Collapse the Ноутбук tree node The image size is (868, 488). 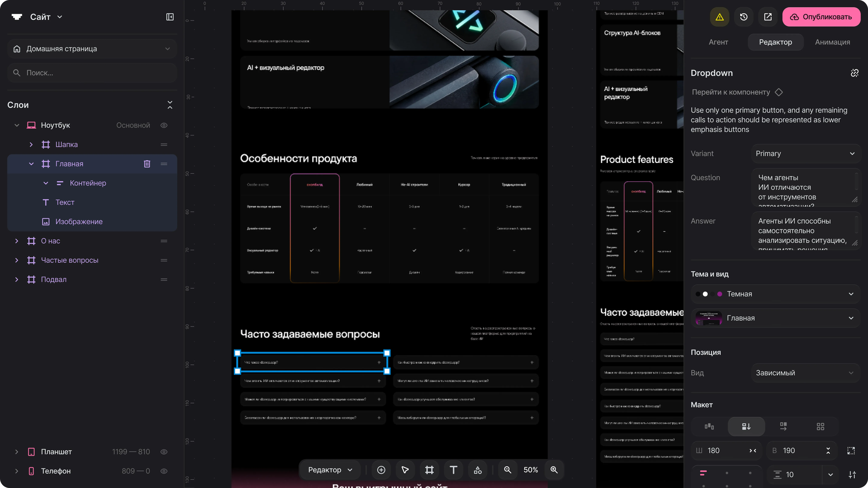[17, 125]
